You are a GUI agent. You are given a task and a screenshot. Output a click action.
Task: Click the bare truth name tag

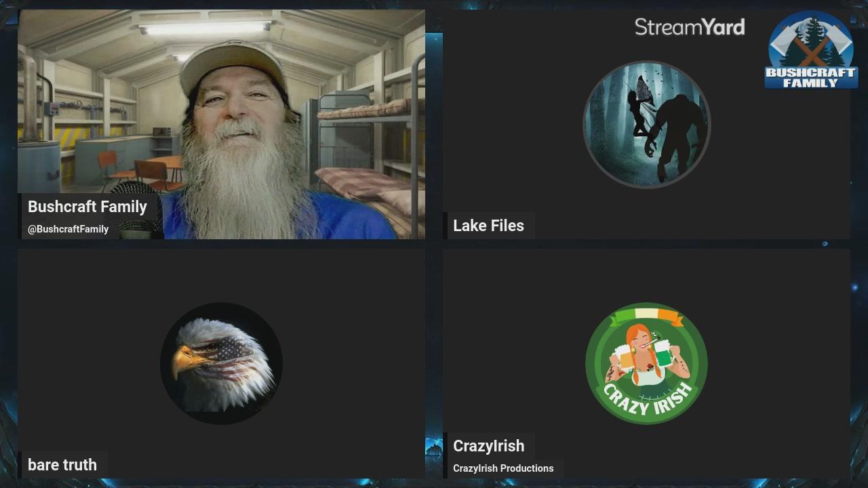coord(62,465)
